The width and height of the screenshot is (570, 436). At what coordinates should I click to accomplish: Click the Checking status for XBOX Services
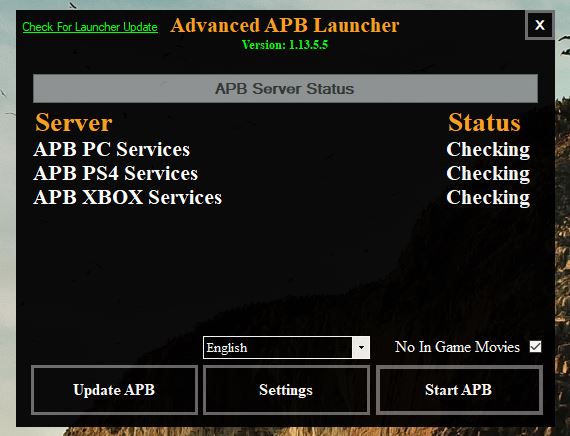(x=488, y=198)
